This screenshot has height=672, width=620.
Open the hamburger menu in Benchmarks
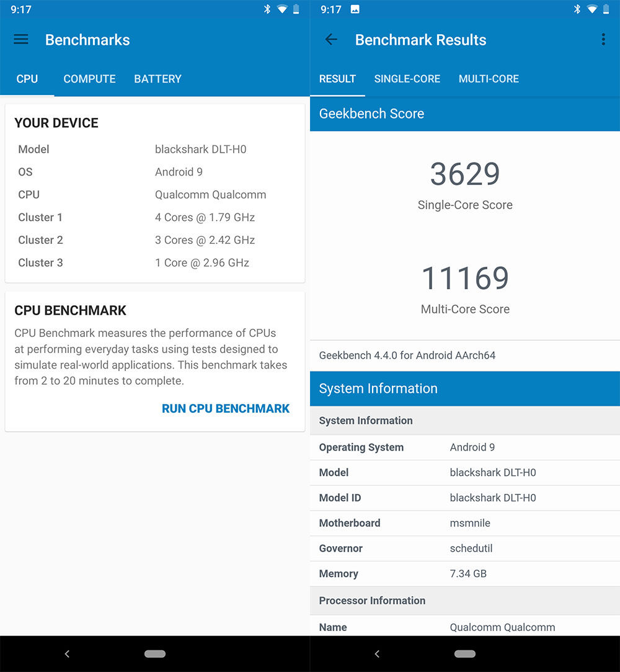[x=21, y=40]
